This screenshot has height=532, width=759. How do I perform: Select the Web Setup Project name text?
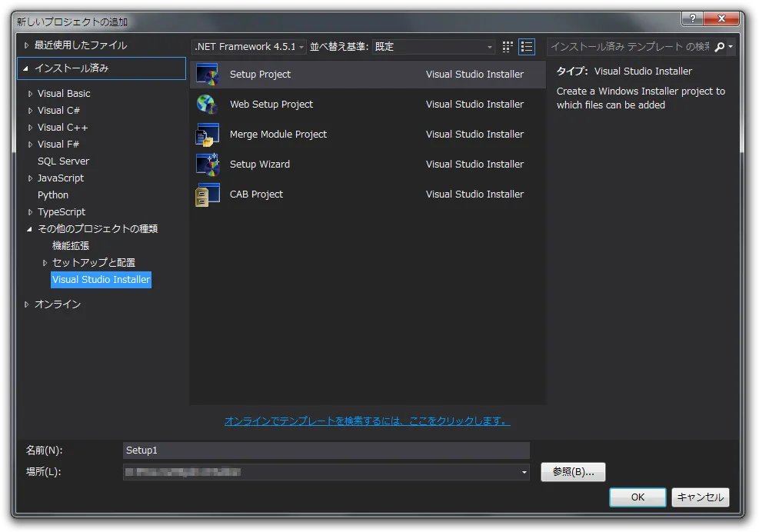[x=271, y=104]
